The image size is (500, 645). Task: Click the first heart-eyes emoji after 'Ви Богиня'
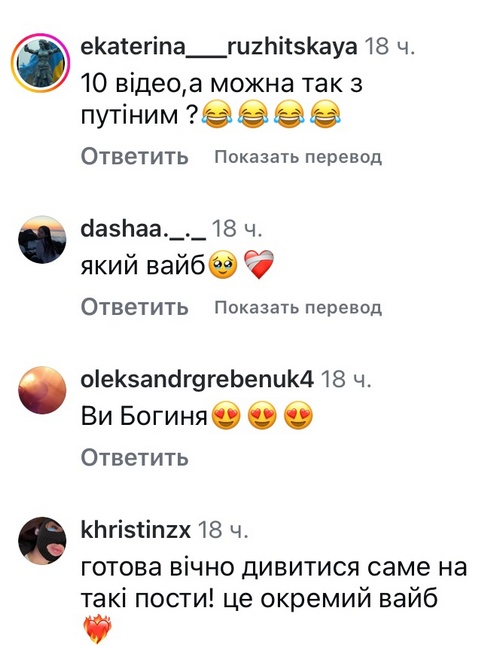click(226, 415)
